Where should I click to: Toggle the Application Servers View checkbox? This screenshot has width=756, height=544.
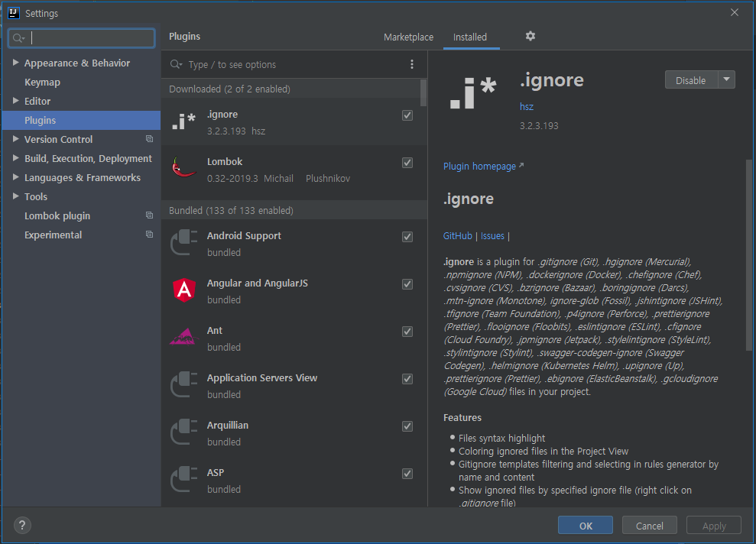407,379
